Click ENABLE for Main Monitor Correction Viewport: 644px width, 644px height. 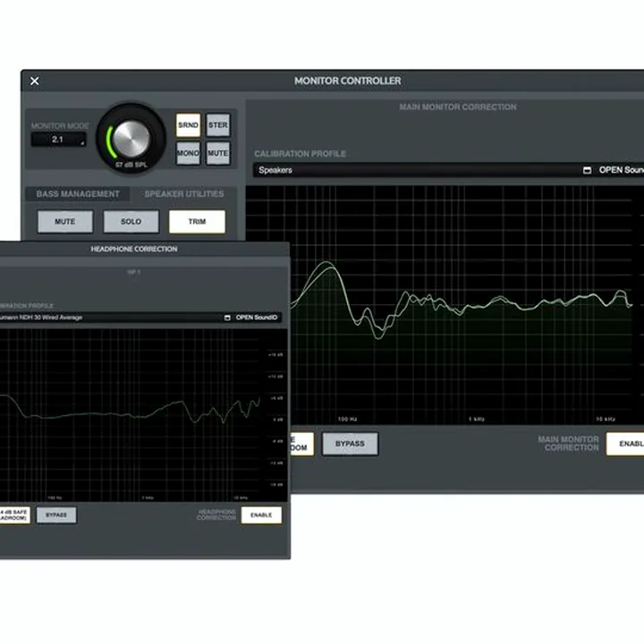pos(625,444)
